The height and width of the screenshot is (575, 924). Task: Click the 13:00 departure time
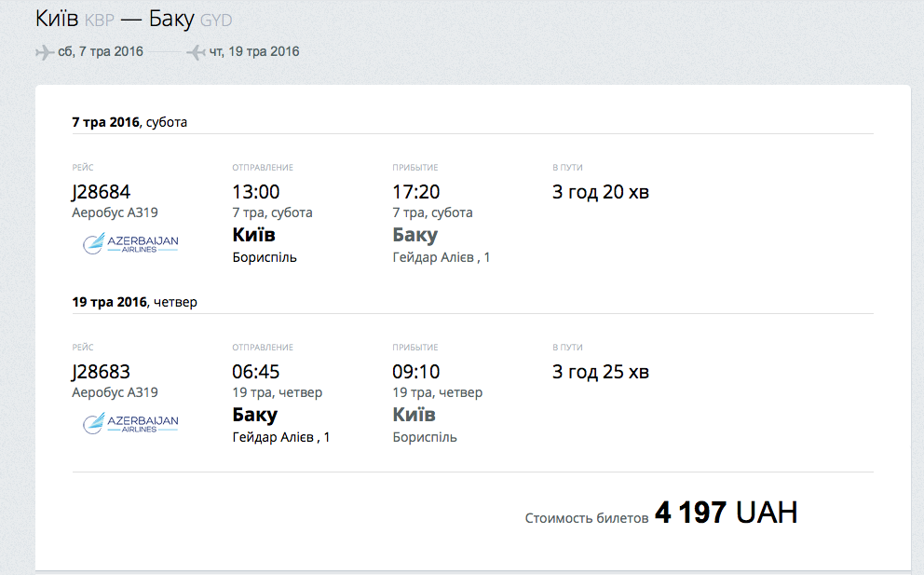[256, 192]
